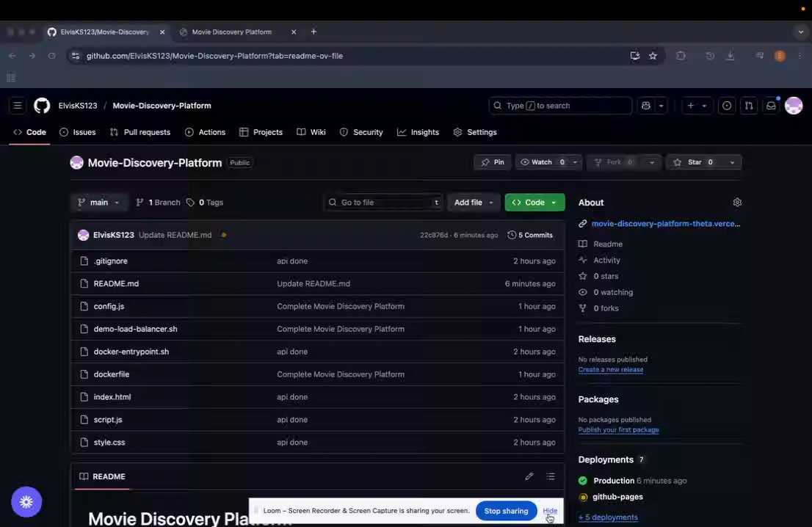Open the browser apps grid icon
812x527 pixels.
coord(11,78)
